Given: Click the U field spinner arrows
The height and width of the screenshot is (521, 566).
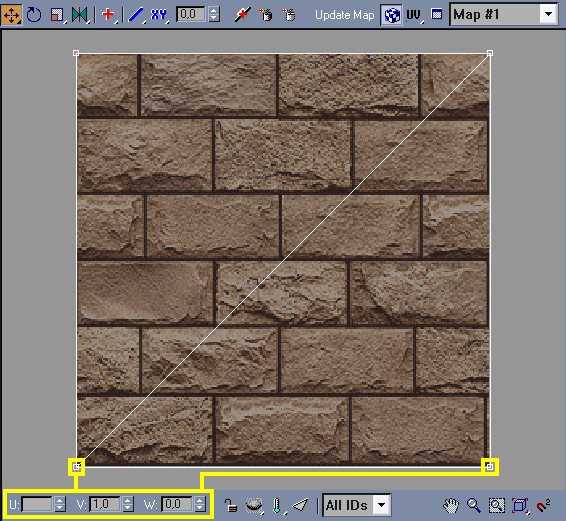Looking at the screenshot, I should point(60,504).
